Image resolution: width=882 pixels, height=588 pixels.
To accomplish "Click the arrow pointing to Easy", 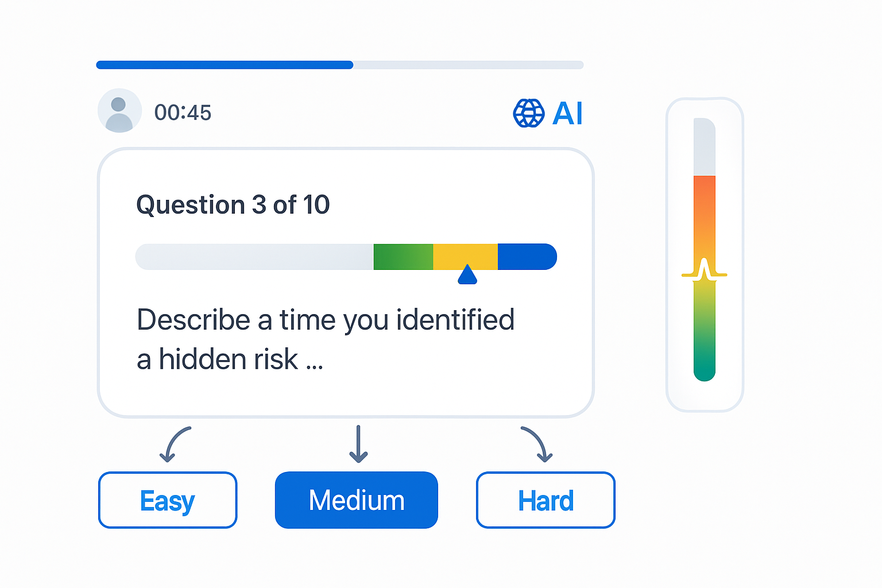I will (x=175, y=444).
